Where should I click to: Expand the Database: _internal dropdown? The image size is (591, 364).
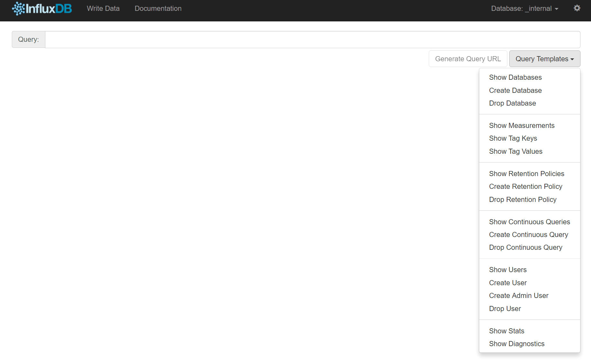pos(525,9)
